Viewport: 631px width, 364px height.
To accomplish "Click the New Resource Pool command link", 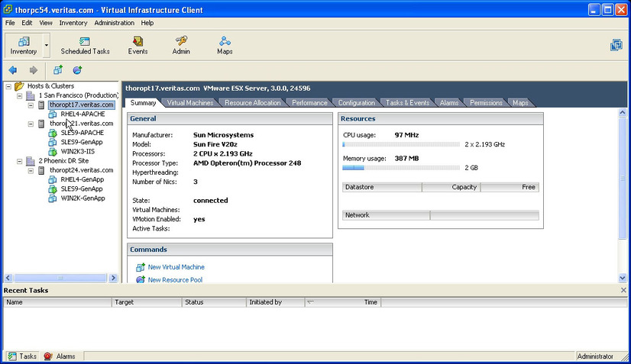I will click(x=175, y=280).
